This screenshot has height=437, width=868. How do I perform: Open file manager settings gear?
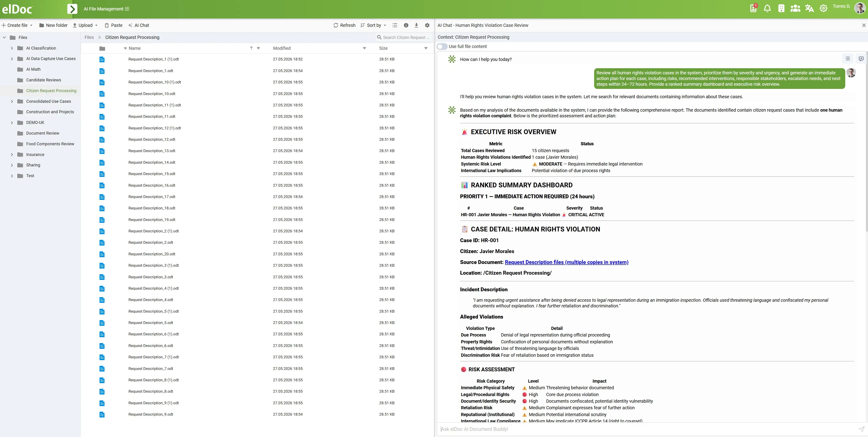tap(427, 25)
